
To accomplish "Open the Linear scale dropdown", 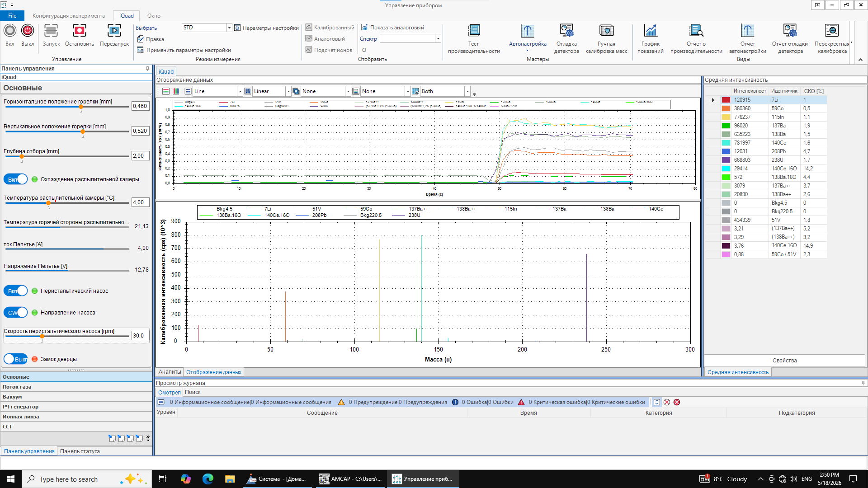I will click(288, 91).
